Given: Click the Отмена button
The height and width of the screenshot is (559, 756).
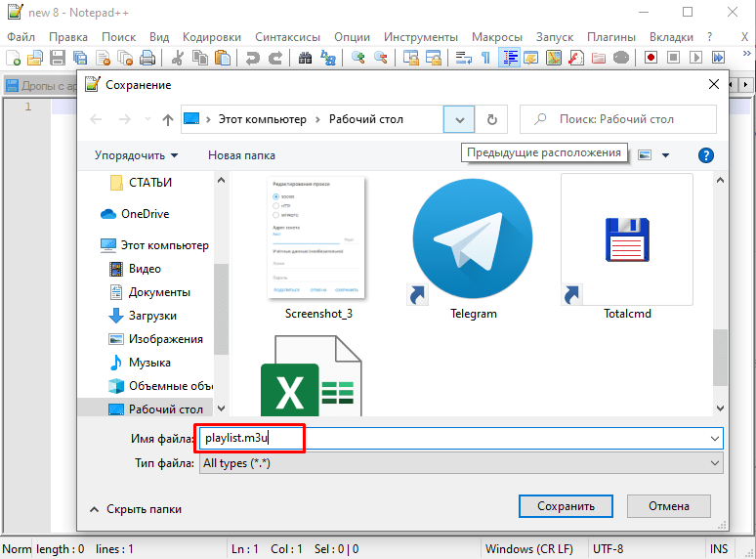Looking at the screenshot, I should [669, 506].
